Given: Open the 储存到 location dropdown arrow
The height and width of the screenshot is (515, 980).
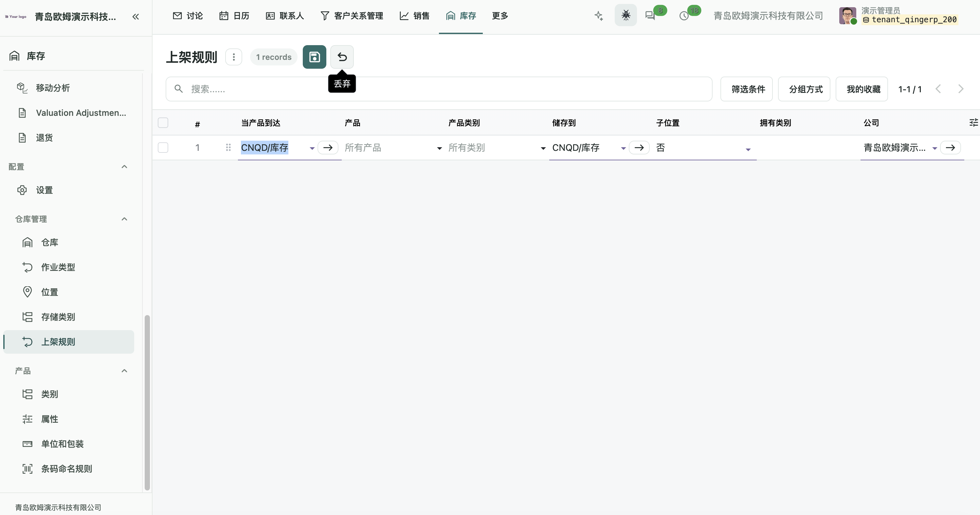Looking at the screenshot, I should point(623,148).
